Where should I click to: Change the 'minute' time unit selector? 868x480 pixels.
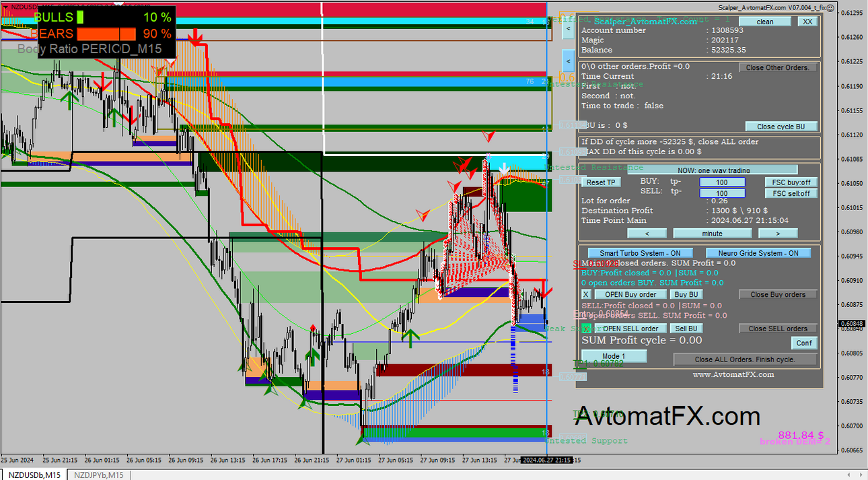[712, 234]
